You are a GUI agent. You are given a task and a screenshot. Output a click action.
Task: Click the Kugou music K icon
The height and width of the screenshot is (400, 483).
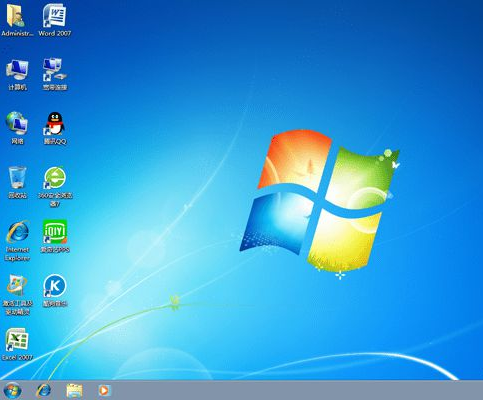55,286
